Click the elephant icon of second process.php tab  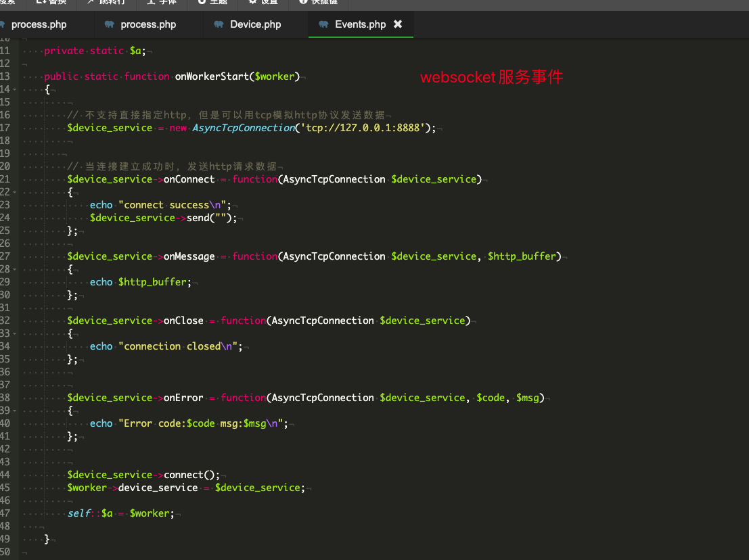[x=110, y=24]
